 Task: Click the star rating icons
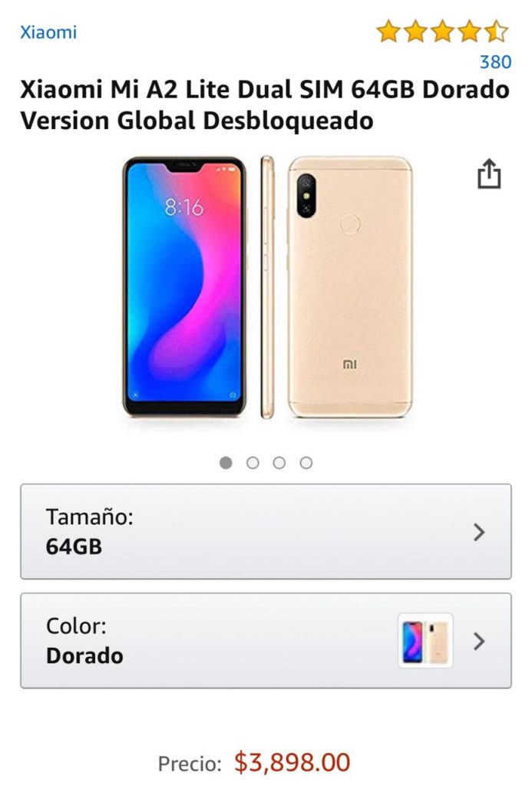[x=442, y=31]
